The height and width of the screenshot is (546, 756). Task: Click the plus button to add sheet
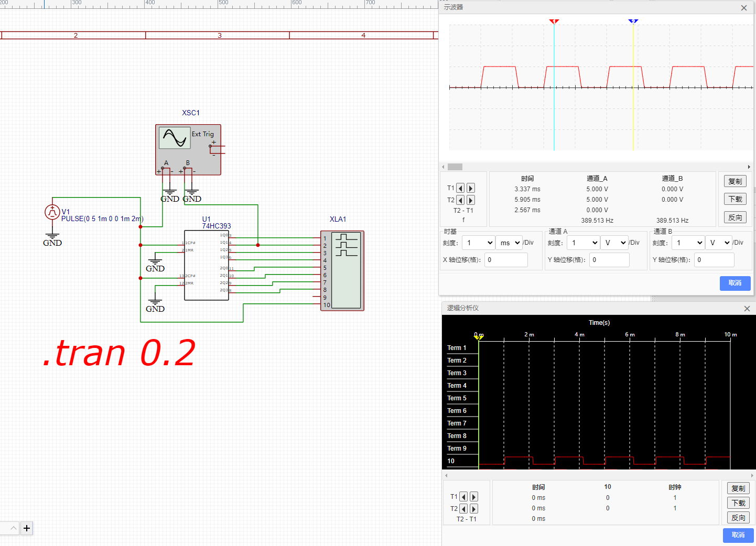pos(27,528)
